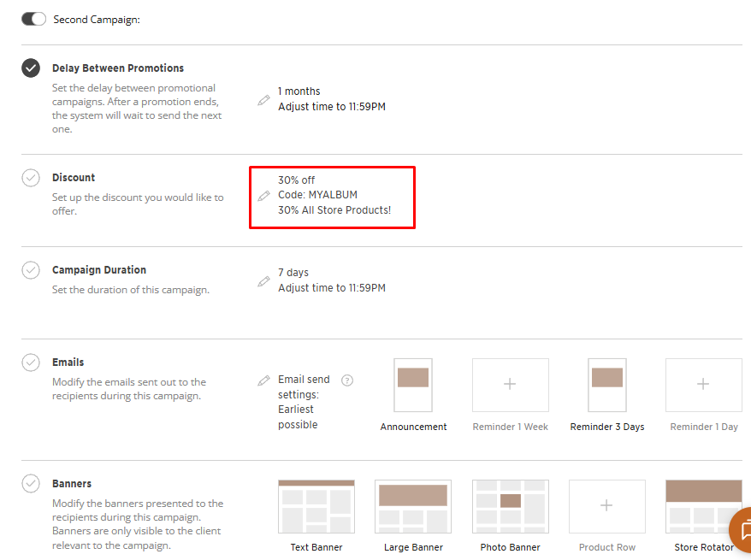The height and width of the screenshot is (560, 751).
Task: Select the Photo Banner thumbnail
Action: [511, 506]
